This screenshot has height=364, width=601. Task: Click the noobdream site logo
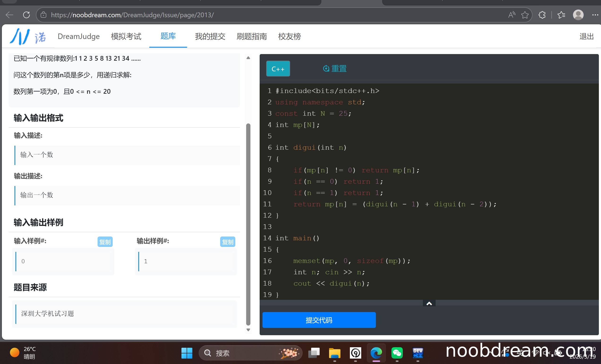click(x=27, y=37)
